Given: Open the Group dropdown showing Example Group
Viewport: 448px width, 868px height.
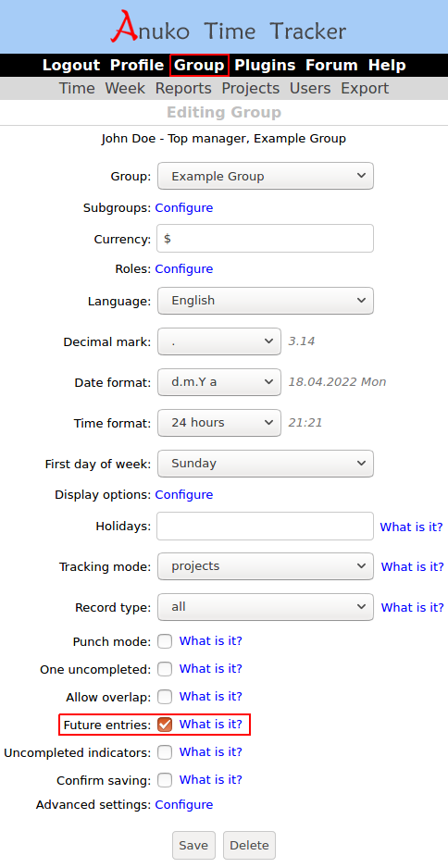Looking at the screenshot, I should (x=266, y=176).
